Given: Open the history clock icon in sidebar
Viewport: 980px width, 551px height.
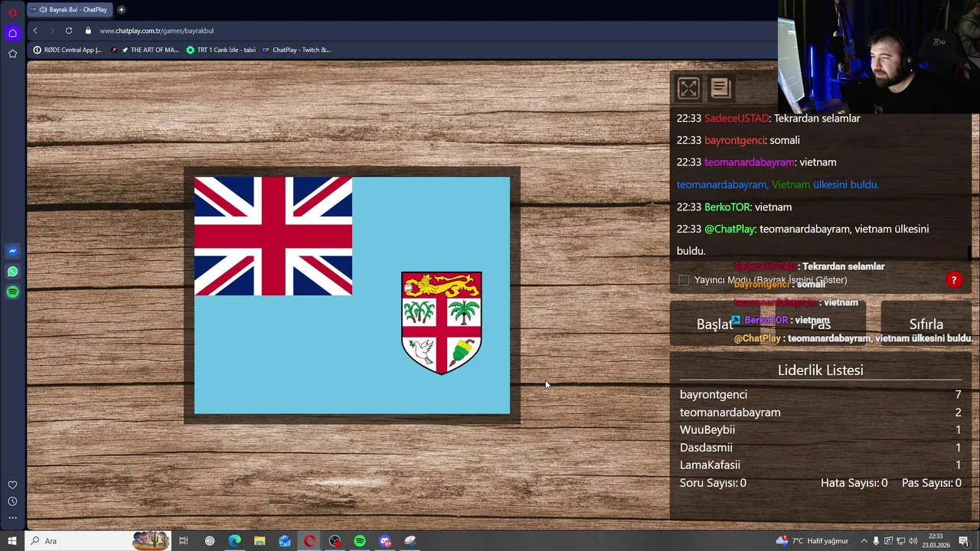Looking at the screenshot, I should (x=12, y=501).
